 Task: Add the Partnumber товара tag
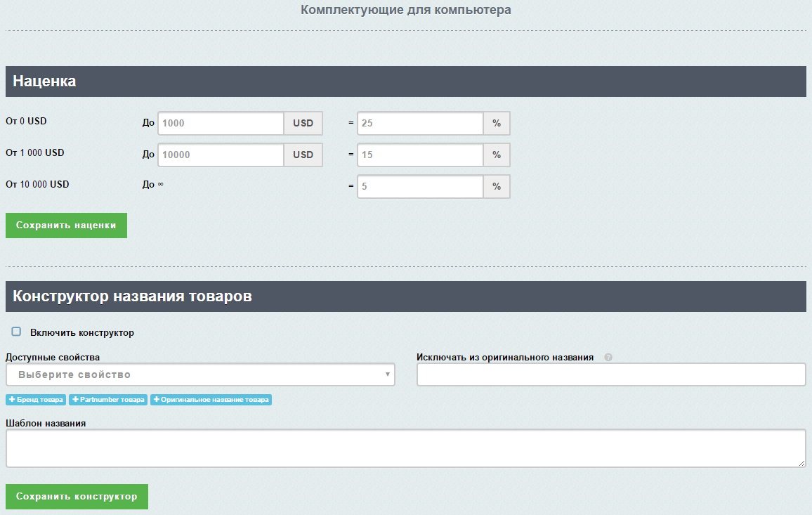click(109, 400)
